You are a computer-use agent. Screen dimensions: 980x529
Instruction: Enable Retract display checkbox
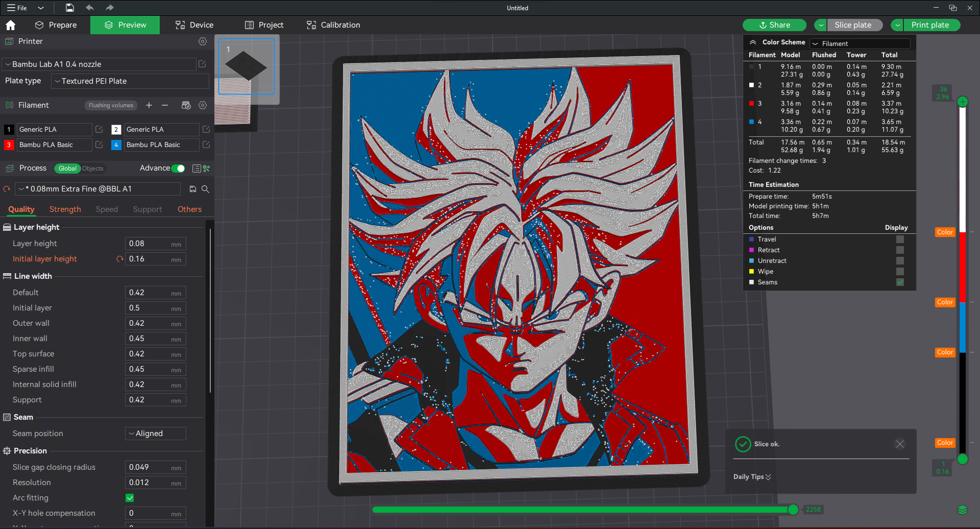pos(900,250)
